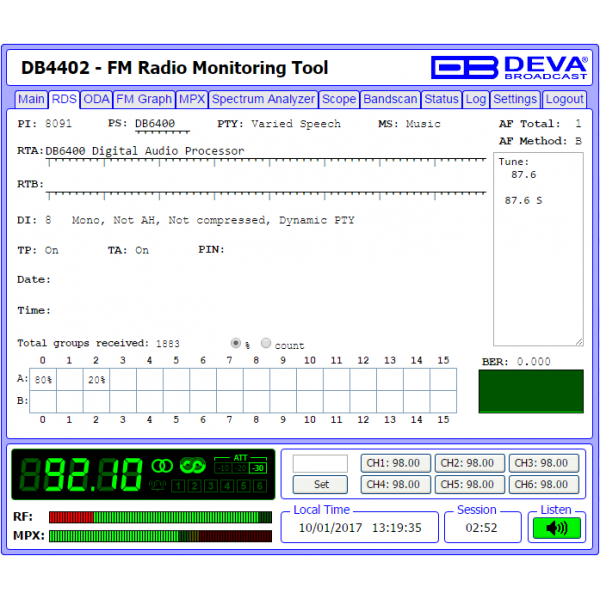Image resolution: width=600 pixels, height=600 pixels.
Task: Open the Log tab
Action: [476, 99]
